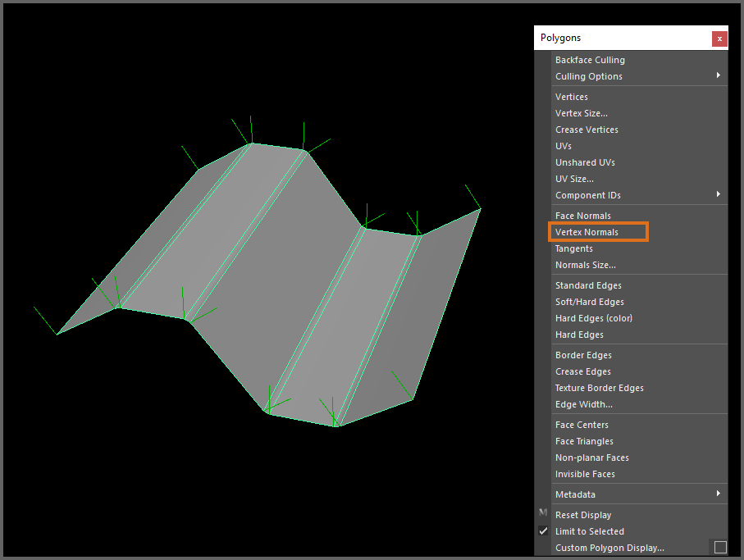Select Face Normals menu entry
This screenshot has width=744, height=560.
click(x=582, y=216)
